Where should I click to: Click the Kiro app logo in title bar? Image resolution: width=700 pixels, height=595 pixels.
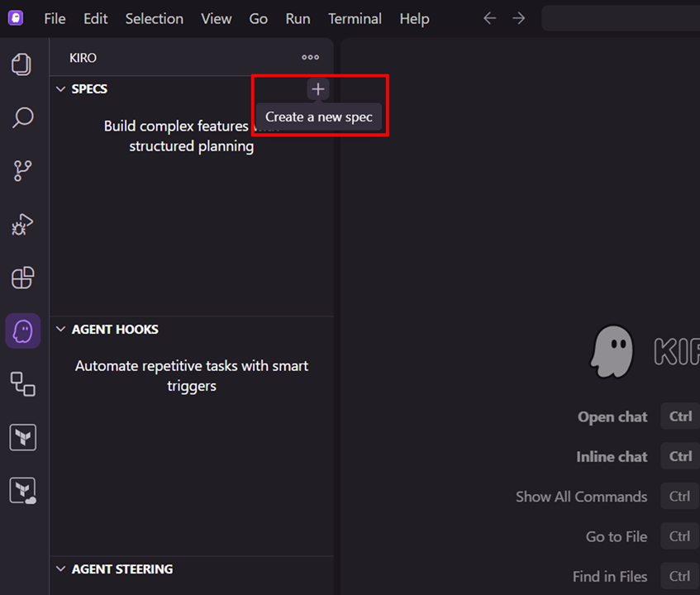[x=16, y=18]
